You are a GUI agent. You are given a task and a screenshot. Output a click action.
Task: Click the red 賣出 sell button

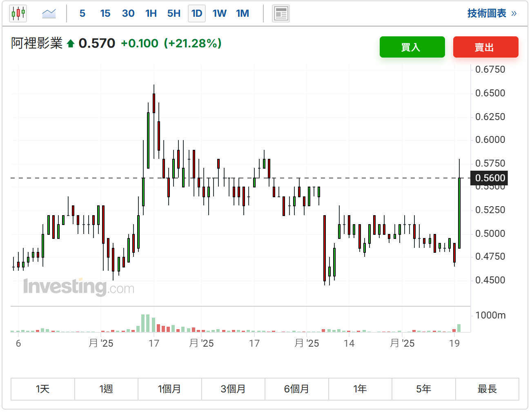click(486, 47)
